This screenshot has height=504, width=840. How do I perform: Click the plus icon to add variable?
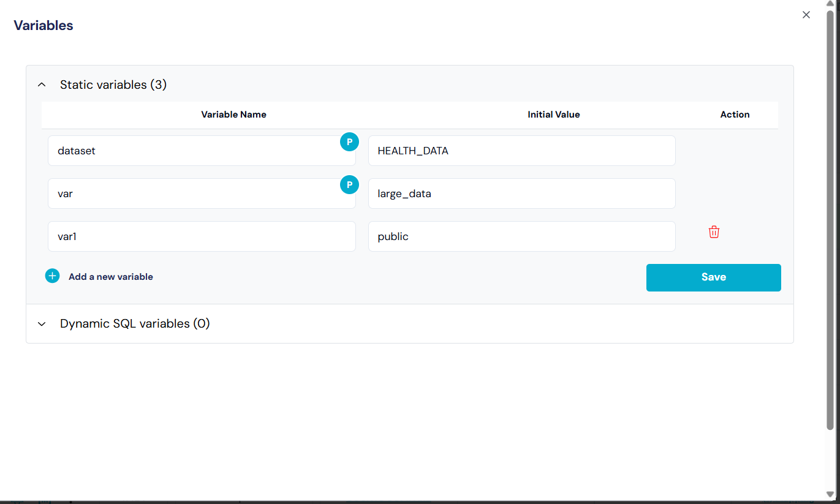coord(53,276)
